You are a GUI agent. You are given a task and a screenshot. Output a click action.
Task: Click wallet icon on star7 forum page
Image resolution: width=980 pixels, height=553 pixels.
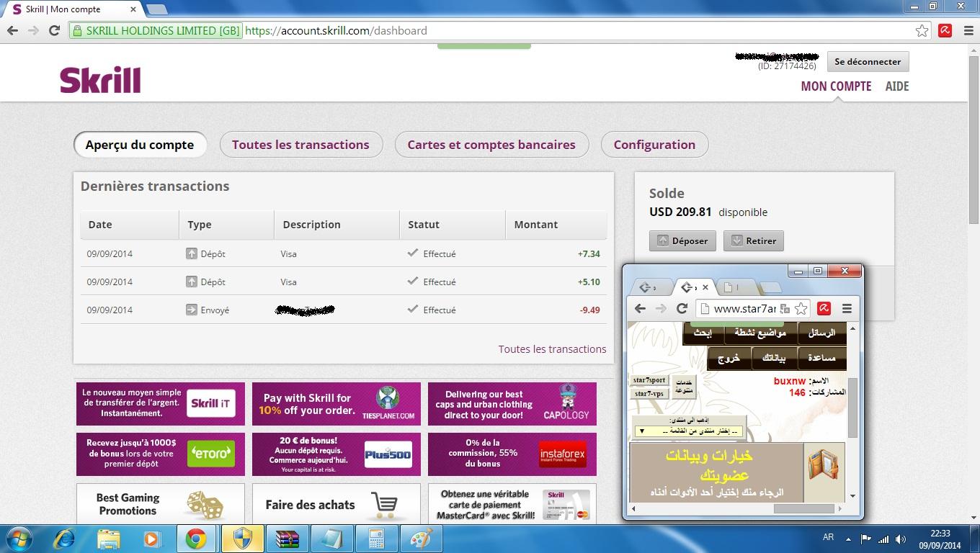coord(824,464)
